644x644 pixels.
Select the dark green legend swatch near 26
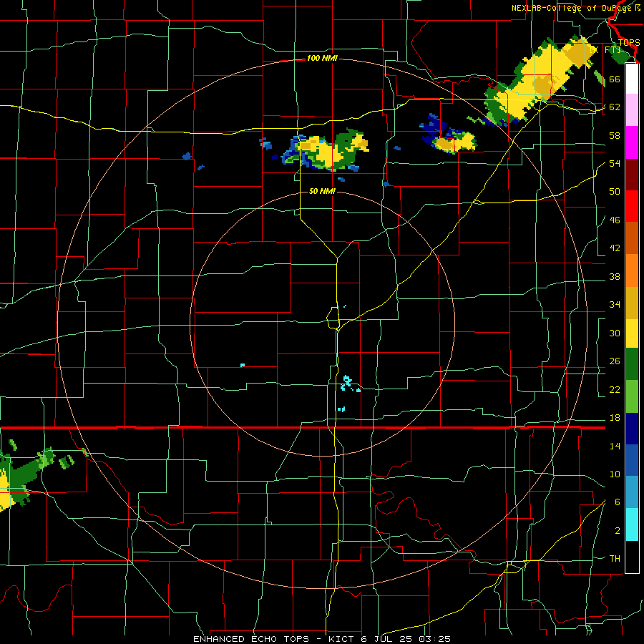(x=632, y=364)
